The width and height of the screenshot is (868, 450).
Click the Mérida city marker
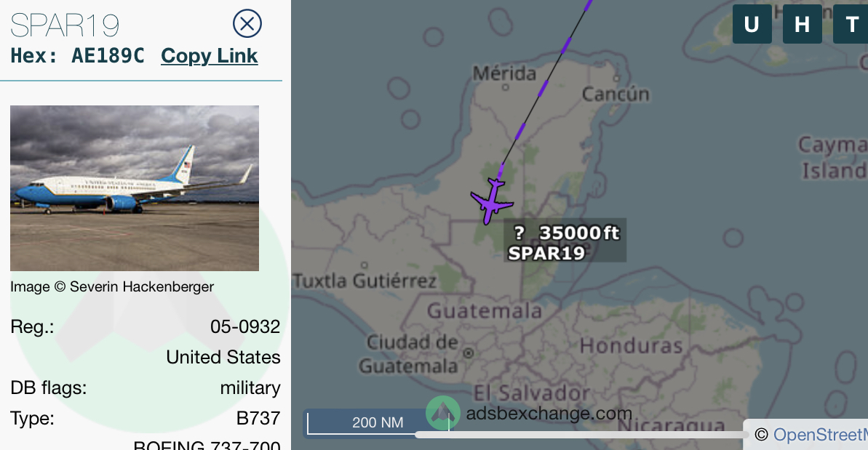coord(505,87)
